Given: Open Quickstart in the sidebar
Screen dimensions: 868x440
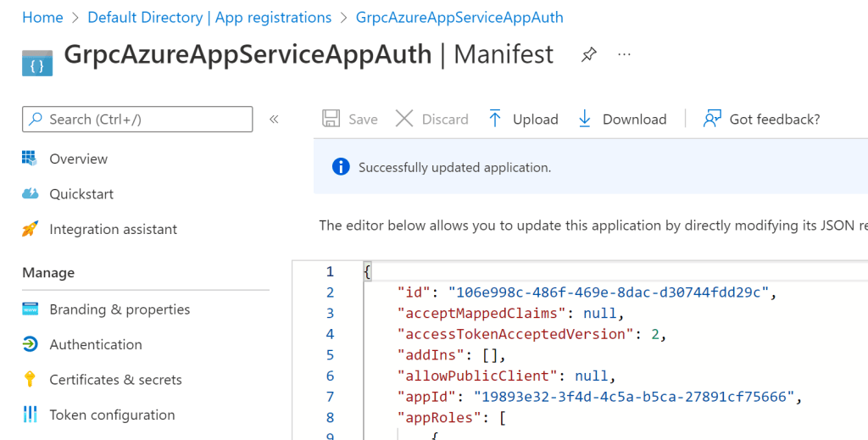Looking at the screenshot, I should (81, 194).
